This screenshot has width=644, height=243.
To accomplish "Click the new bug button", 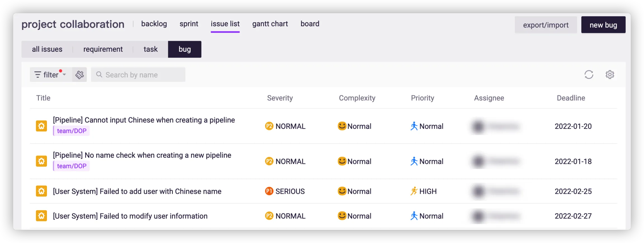I will pos(603,25).
